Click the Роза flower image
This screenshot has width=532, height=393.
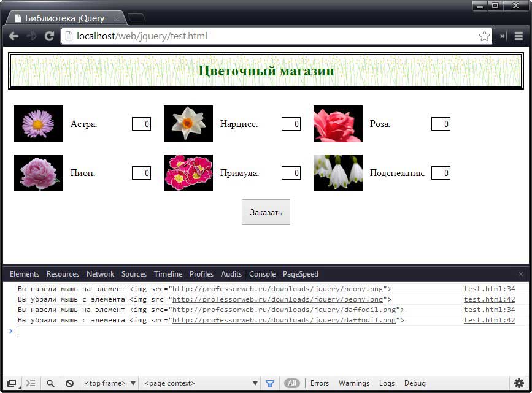coord(338,124)
